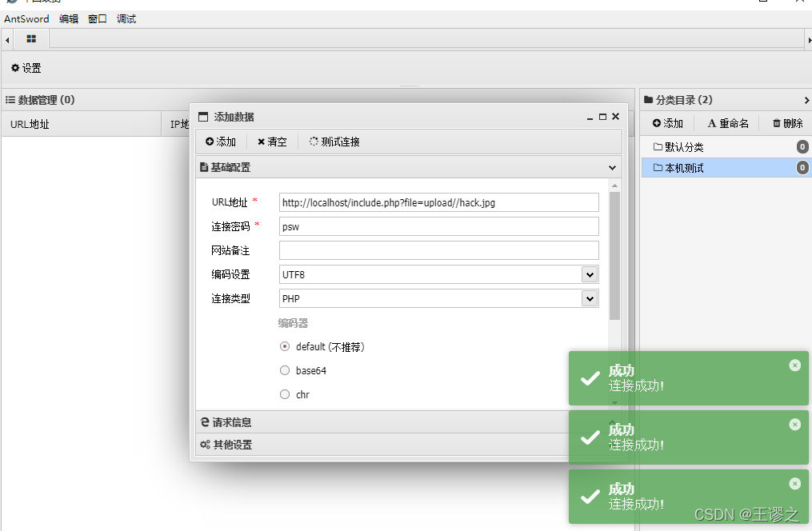Click the right tab scroll arrow
The image size is (812, 531).
[809, 40]
